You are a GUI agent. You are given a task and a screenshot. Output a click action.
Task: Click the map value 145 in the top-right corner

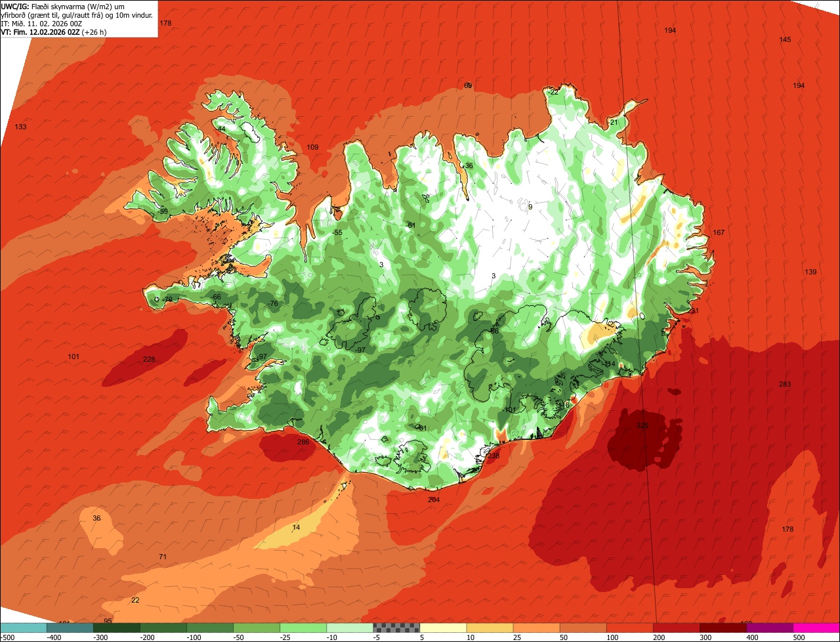point(785,39)
